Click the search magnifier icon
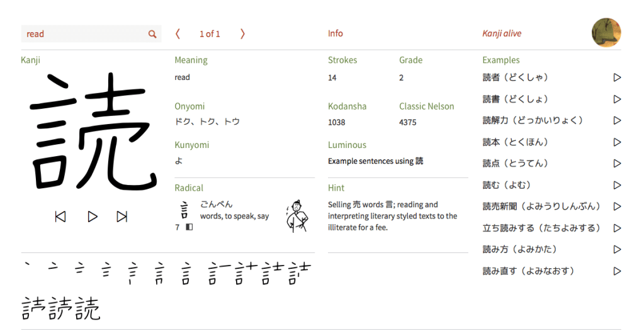This screenshot has width=644, height=333. (x=152, y=34)
